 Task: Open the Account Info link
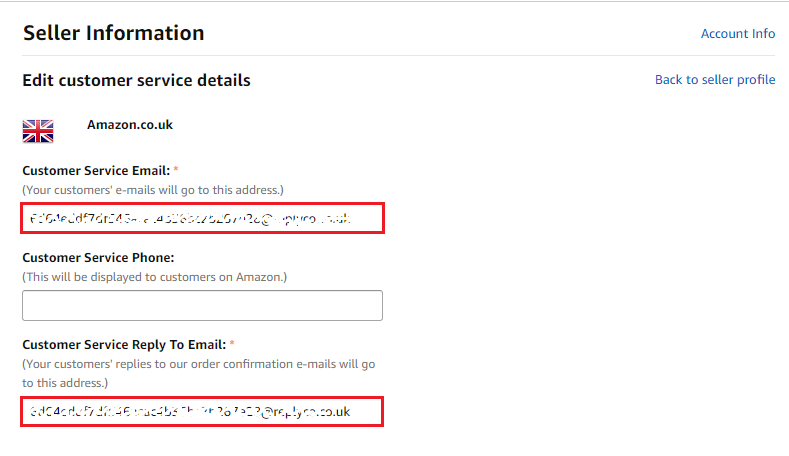pyautogui.click(x=737, y=33)
